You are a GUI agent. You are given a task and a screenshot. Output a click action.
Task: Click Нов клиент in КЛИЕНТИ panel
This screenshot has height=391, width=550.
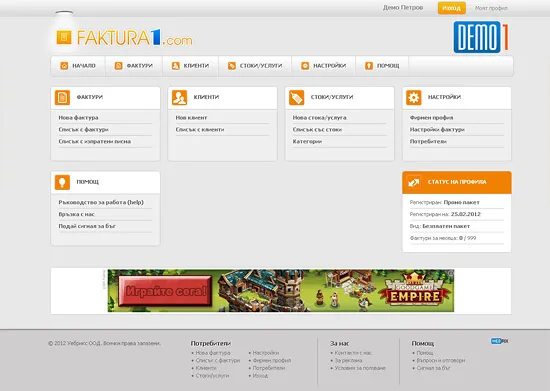click(192, 117)
